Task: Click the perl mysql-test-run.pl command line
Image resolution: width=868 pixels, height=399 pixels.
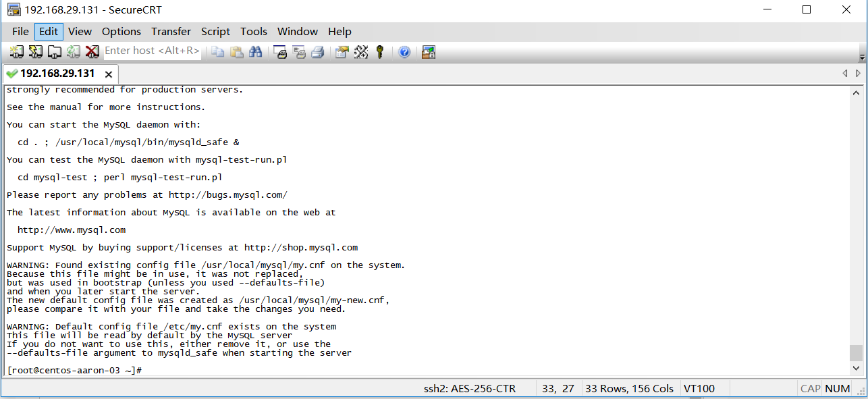Action: coord(119,178)
